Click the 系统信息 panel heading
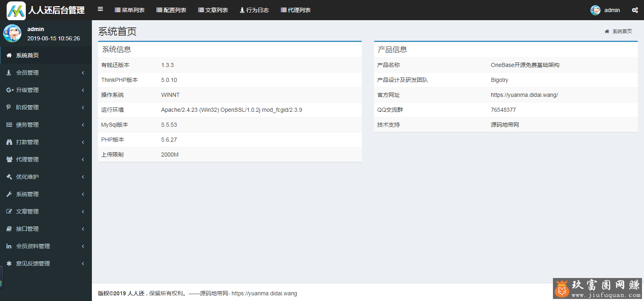The width and height of the screenshot is (644, 301). tap(116, 49)
